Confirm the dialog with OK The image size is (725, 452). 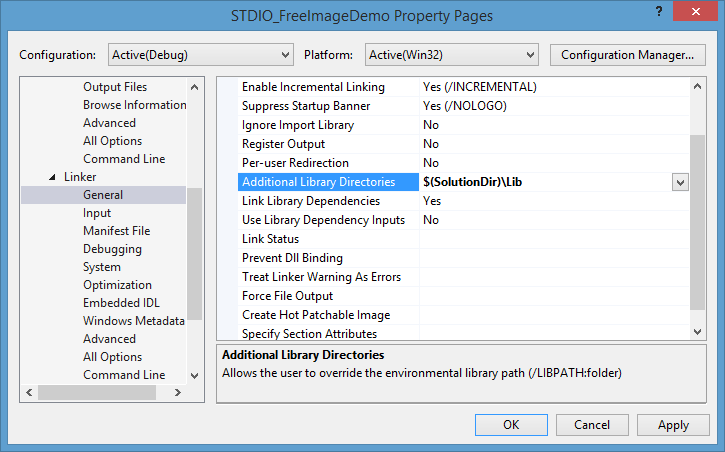pyautogui.click(x=511, y=425)
